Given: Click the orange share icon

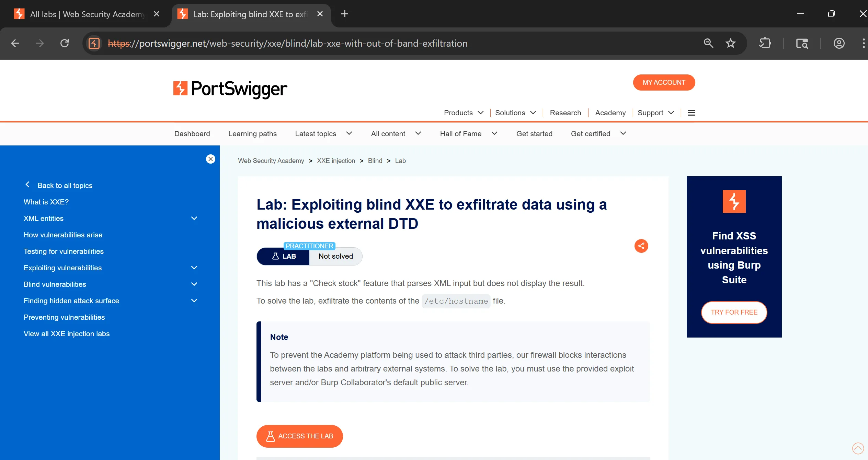Looking at the screenshot, I should (641, 246).
